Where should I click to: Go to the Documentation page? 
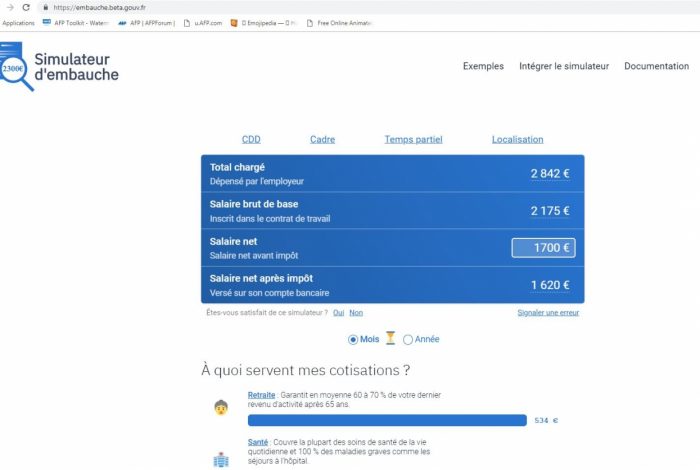(x=656, y=66)
